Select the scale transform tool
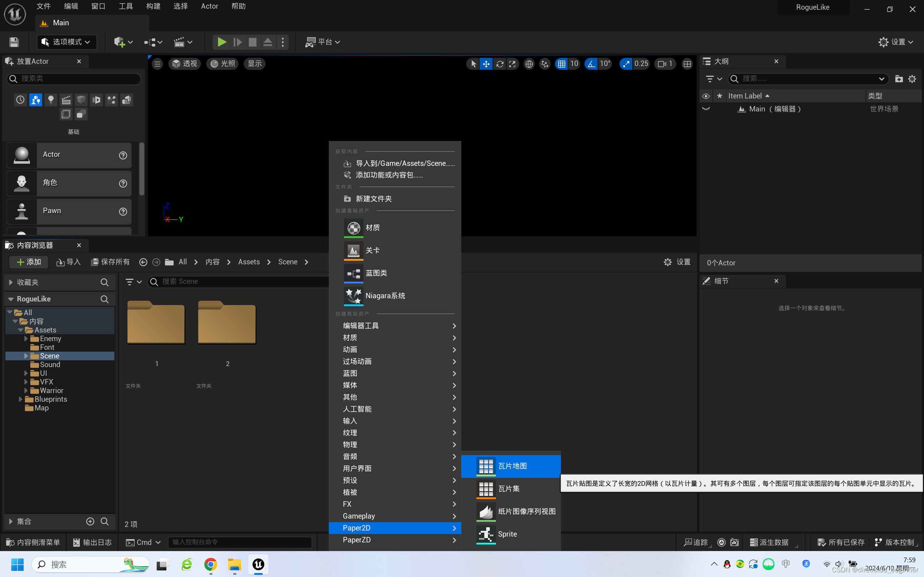 point(513,64)
